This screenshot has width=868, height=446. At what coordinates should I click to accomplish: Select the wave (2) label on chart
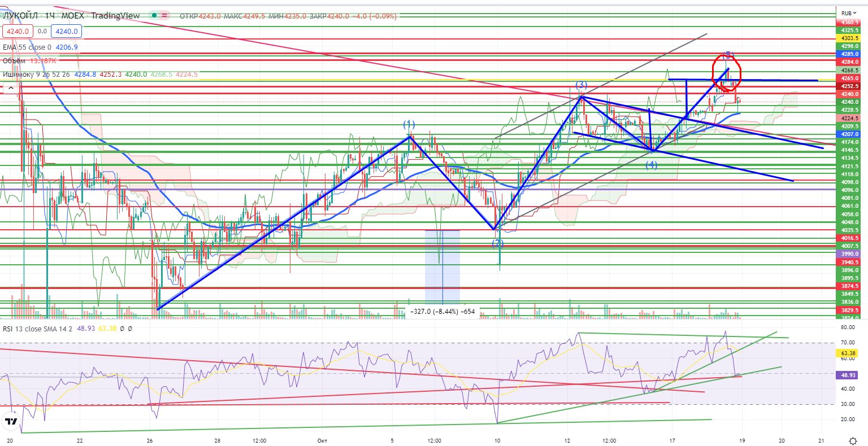pos(497,243)
